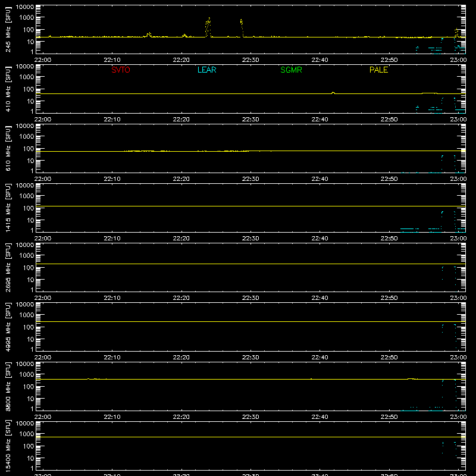Click the yellow PALE station label
Screen dimensions: 476x476
[x=378, y=70]
